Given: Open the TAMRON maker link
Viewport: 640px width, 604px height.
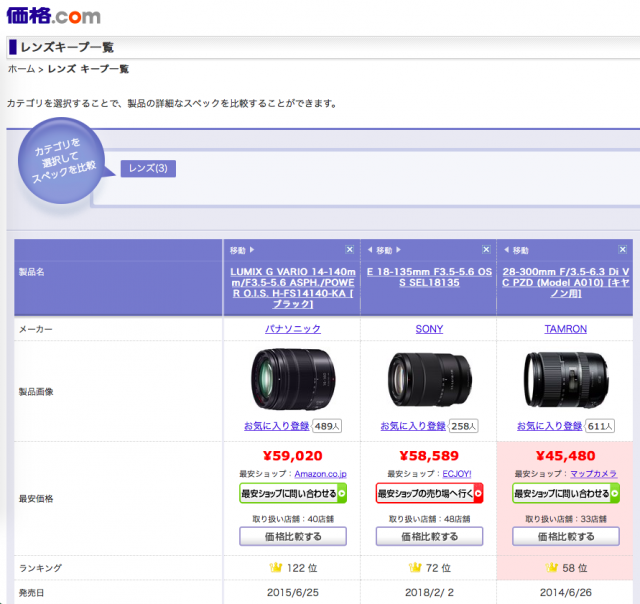Looking at the screenshot, I should click(x=566, y=329).
